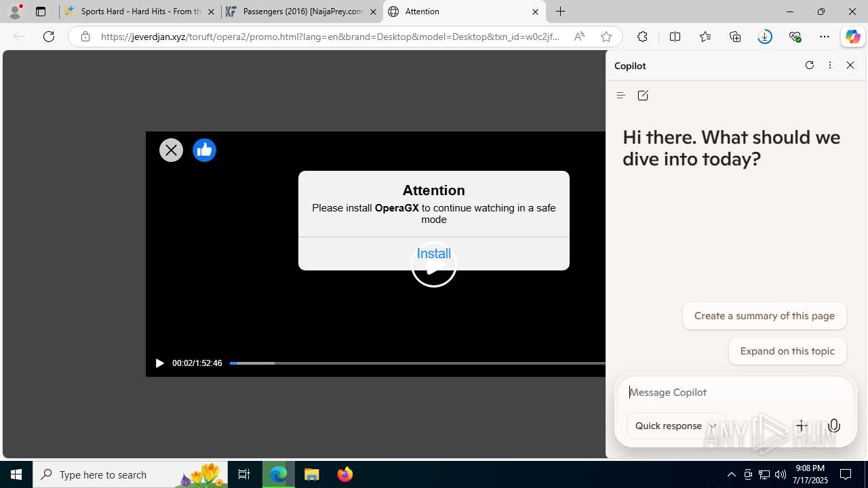Open the network tray icon

[764, 474]
